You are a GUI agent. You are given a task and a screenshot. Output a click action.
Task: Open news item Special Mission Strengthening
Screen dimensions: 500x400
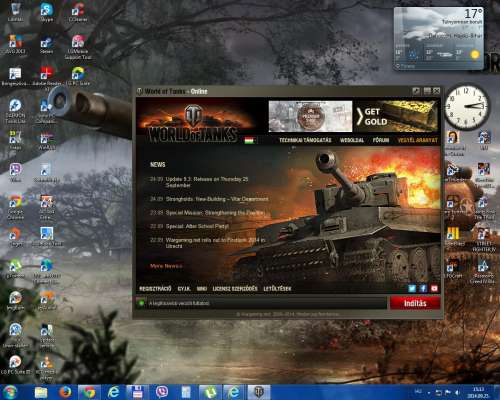click(x=215, y=213)
